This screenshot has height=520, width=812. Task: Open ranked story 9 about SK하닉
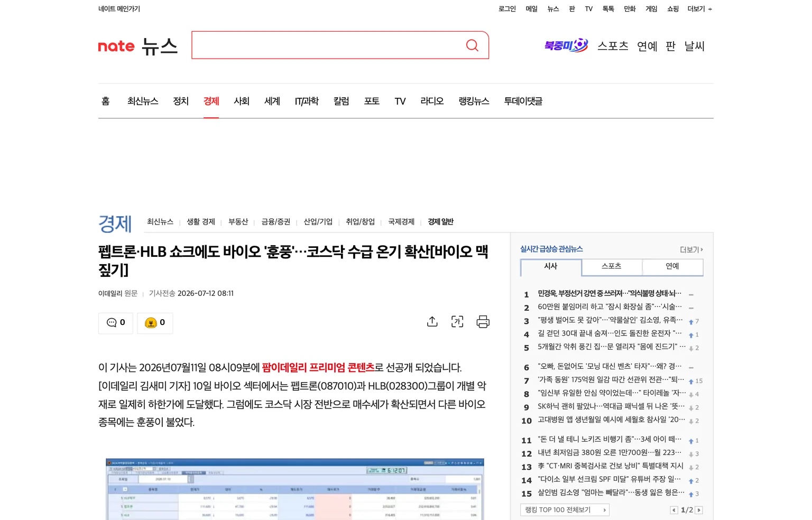(x=611, y=406)
